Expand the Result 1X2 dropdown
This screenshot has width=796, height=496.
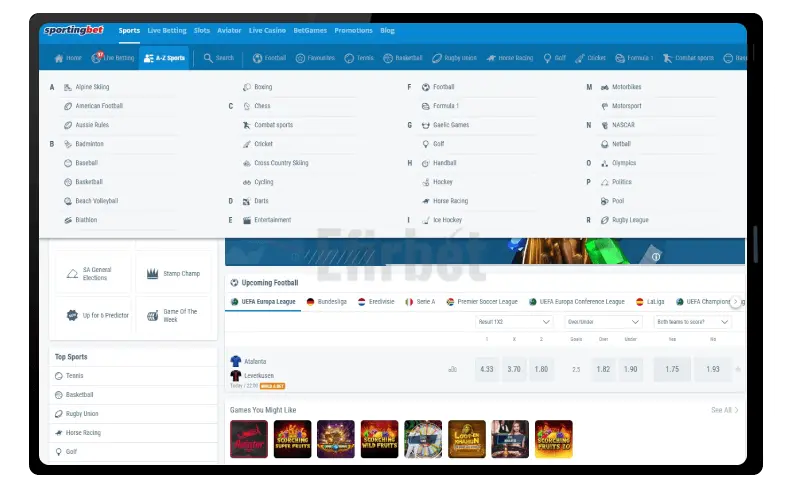point(514,322)
